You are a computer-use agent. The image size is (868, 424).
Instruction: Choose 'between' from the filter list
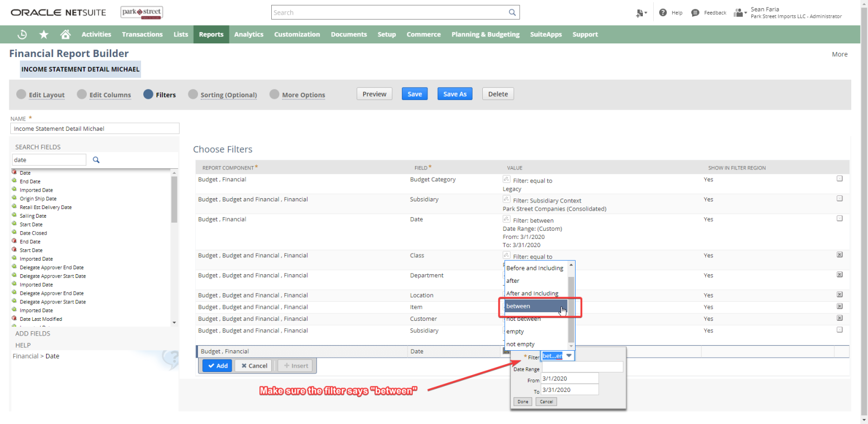coord(536,306)
